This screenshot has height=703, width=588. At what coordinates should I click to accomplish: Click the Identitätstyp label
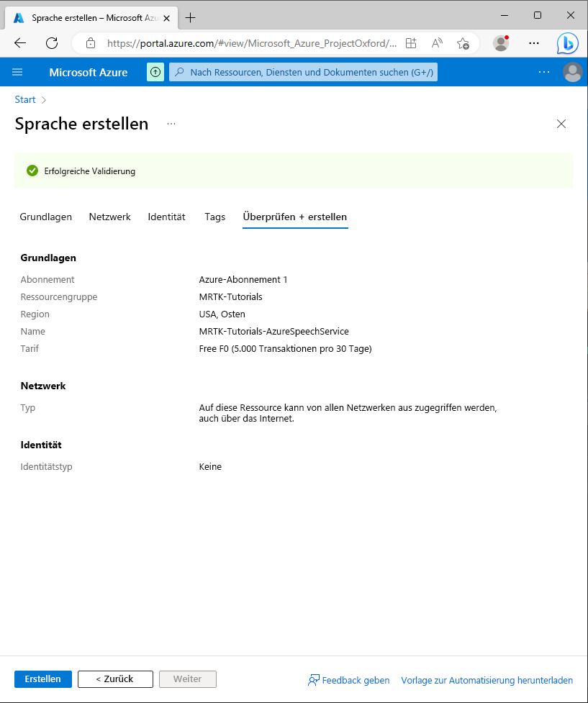tap(46, 467)
